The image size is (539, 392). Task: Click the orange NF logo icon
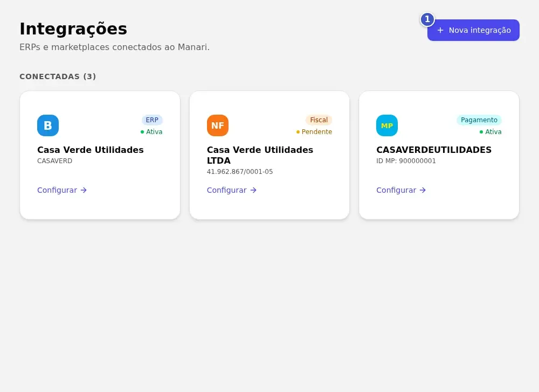pyautogui.click(x=218, y=125)
